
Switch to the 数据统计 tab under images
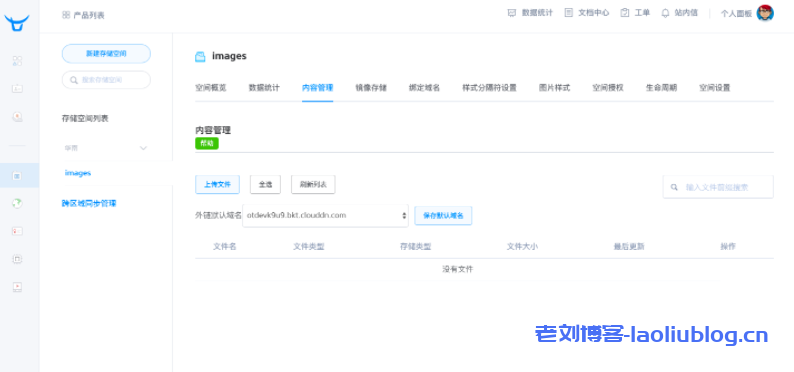pos(264,88)
